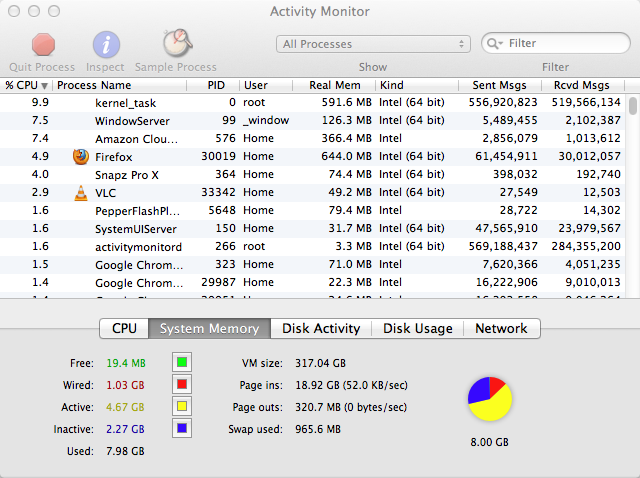Switch to the CPU tab
Viewport: 640px width, 478px height.
pos(124,328)
